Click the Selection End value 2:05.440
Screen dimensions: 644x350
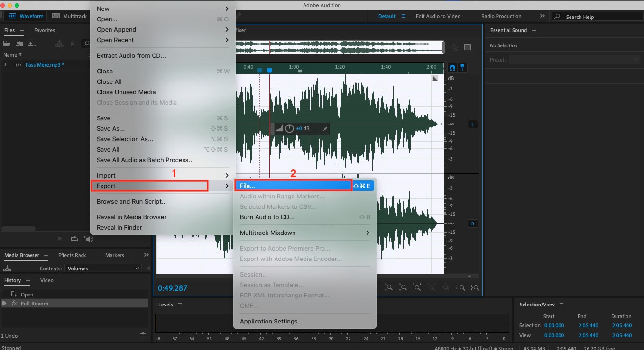pyautogui.click(x=589, y=325)
